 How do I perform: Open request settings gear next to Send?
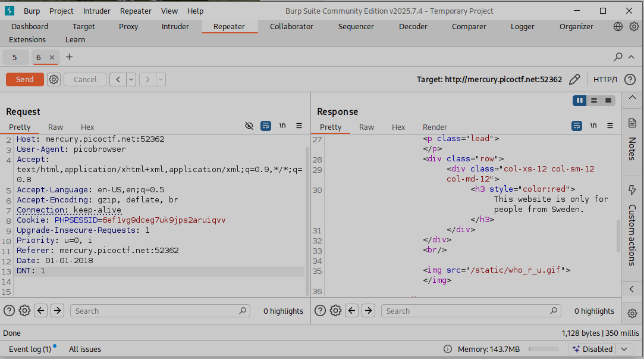click(54, 79)
